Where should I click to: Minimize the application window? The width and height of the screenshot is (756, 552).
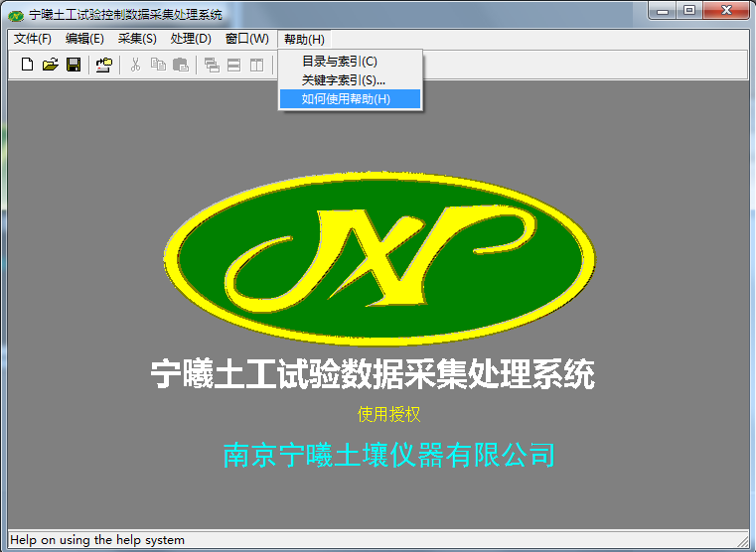click(663, 11)
